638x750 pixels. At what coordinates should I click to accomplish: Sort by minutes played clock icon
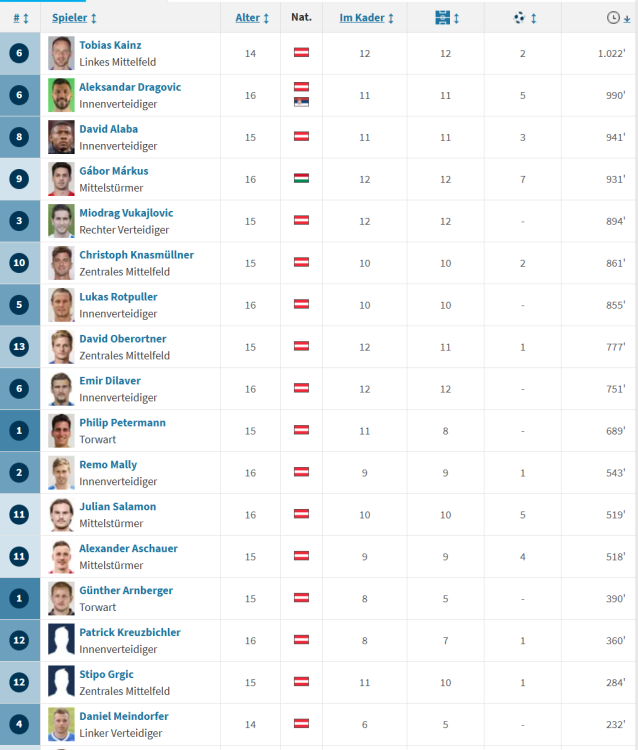coord(613,18)
